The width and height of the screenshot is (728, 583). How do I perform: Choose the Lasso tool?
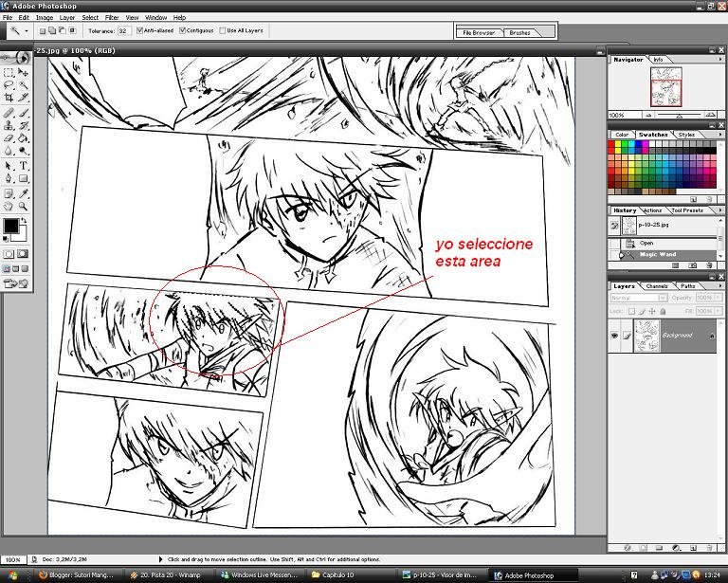pyautogui.click(x=9, y=84)
